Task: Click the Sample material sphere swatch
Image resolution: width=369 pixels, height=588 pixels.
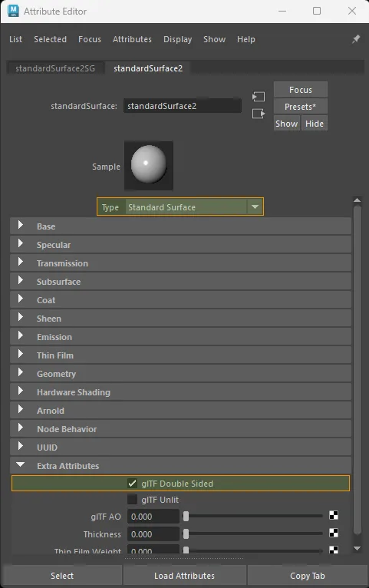Action: [149, 165]
